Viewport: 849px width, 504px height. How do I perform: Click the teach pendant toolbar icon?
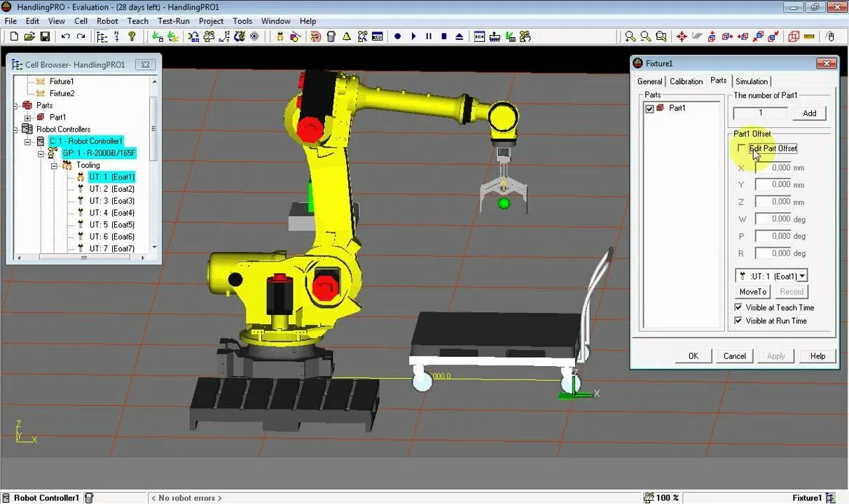click(x=331, y=36)
